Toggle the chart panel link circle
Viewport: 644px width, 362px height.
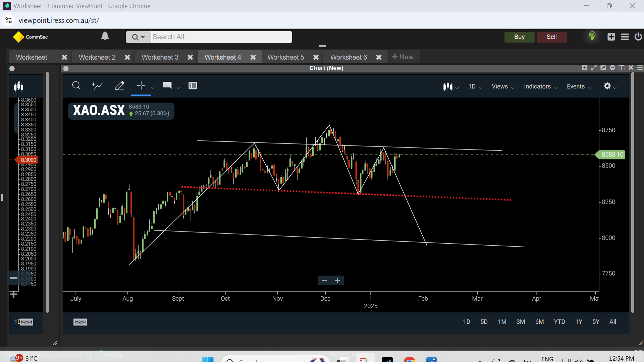click(x=66, y=69)
